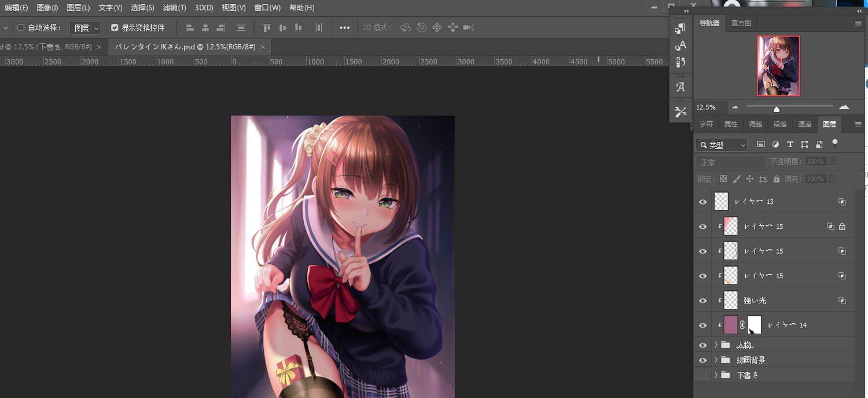This screenshot has height=398, width=868.
Task: Select the 3D rotate mode icon
Action: coord(406,28)
